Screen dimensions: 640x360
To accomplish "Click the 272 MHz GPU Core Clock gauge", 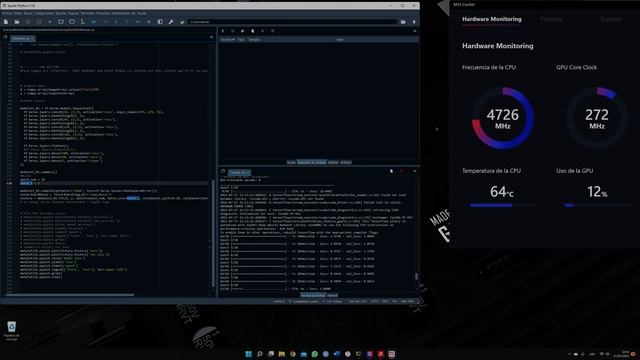I will click(x=597, y=118).
